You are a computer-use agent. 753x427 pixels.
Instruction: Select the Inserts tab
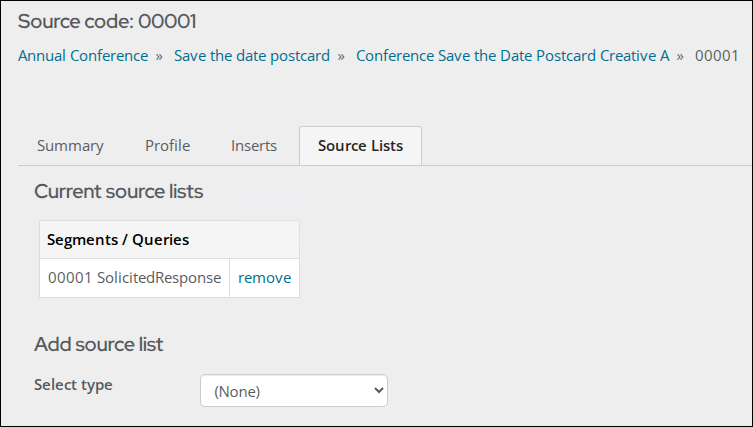254,146
